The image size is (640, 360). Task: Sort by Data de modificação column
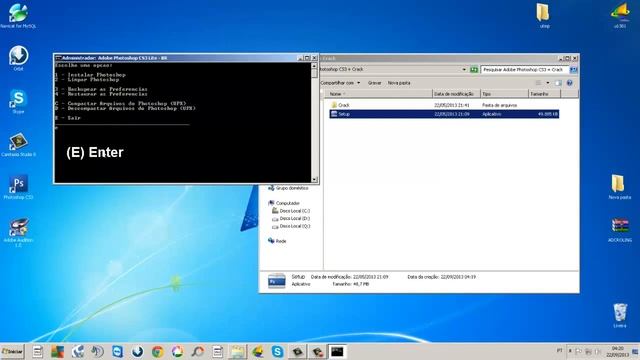456,94
